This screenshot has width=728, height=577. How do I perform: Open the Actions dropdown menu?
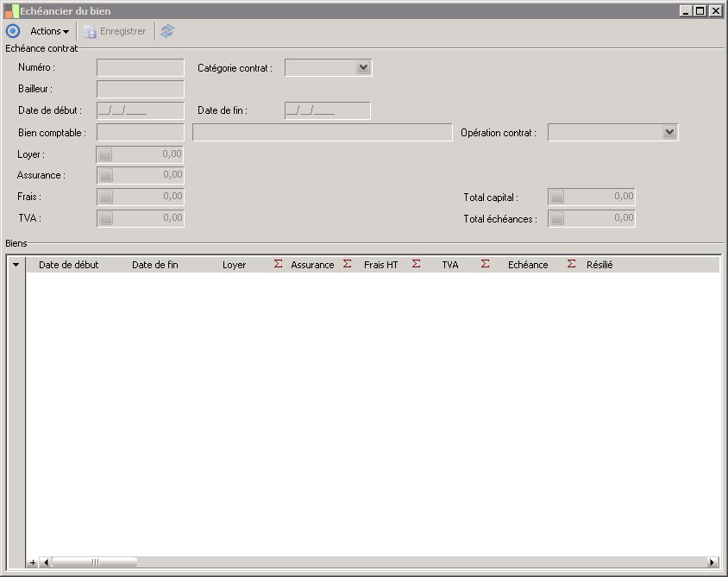[49, 31]
